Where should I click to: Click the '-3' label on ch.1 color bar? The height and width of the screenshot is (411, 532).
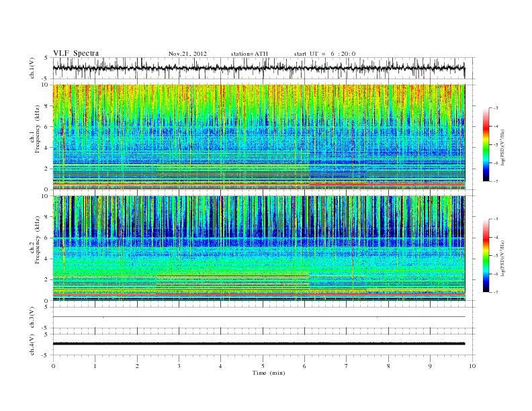(496, 108)
